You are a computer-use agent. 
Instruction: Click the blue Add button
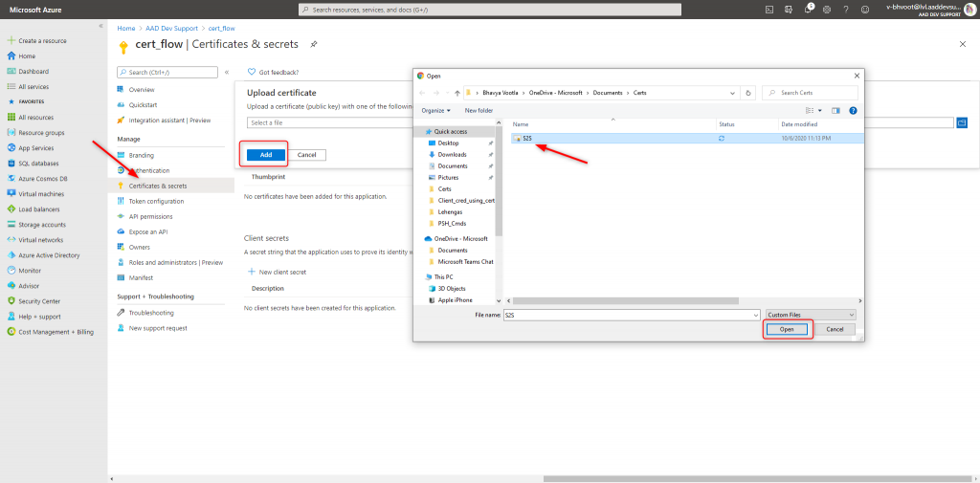coord(266,155)
